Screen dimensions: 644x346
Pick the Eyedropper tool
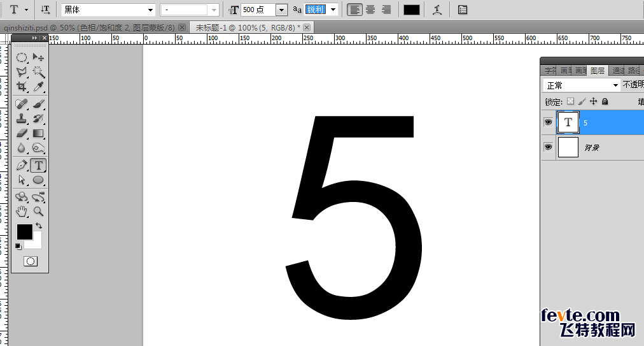coord(38,87)
